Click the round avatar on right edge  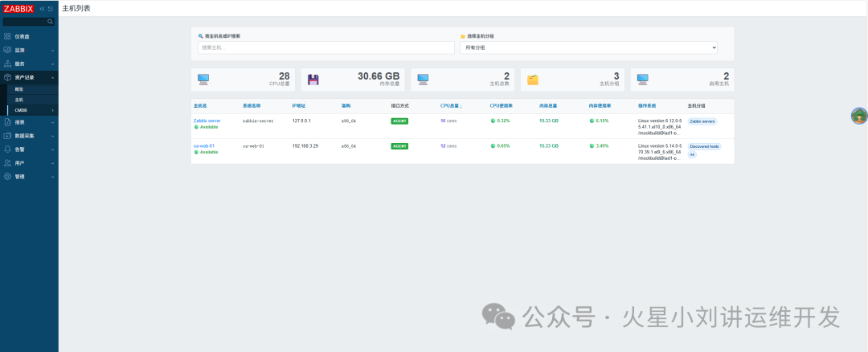tap(859, 116)
